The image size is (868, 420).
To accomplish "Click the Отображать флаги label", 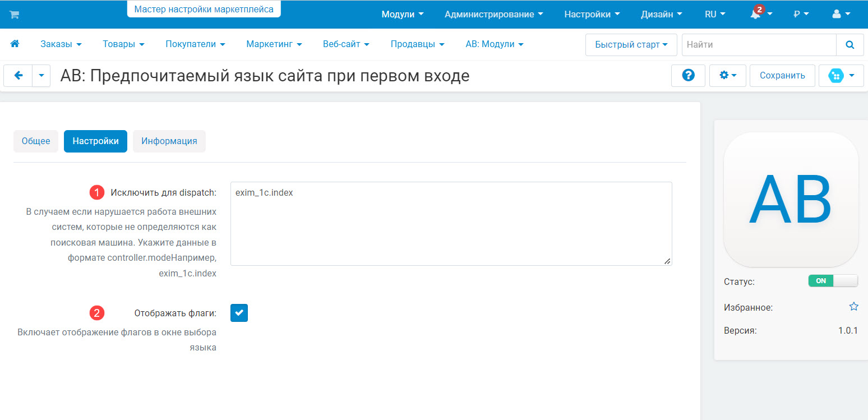I will [176, 313].
